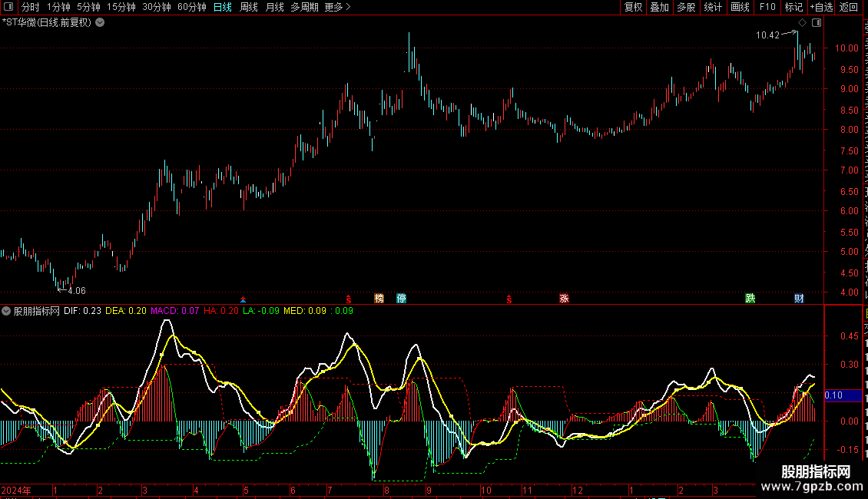This screenshot has height=499, width=868.
Task: Click the diamond icon above the chart
Action: [x=802, y=23]
